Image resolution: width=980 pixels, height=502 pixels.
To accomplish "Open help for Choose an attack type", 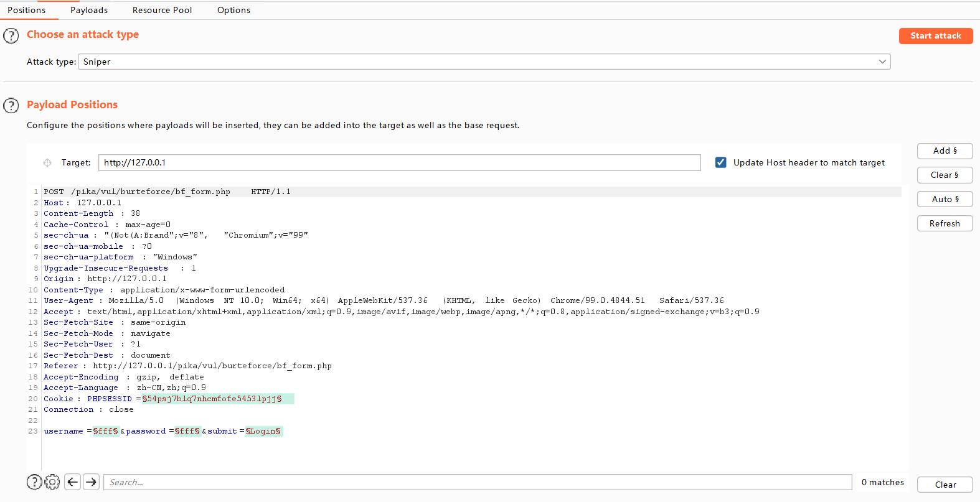I will tap(11, 35).
